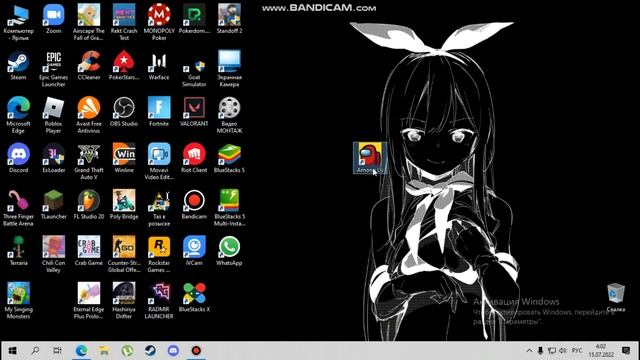Select the Zoom desktop icon
Screen dimensions: 640x360
point(53,19)
